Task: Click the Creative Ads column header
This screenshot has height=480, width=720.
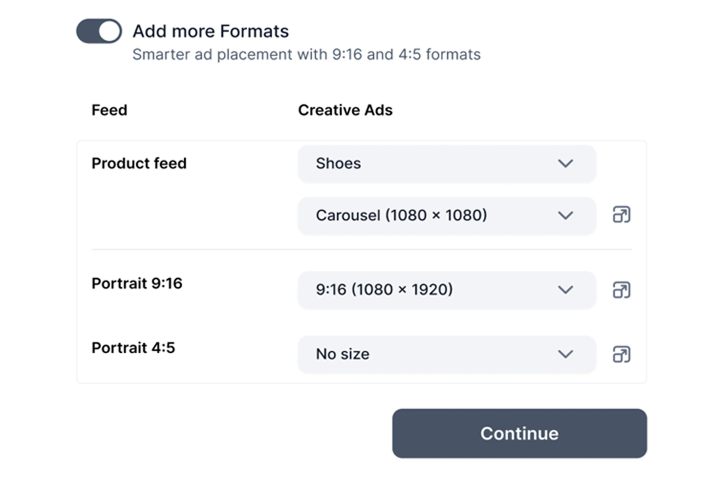Action: click(x=345, y=110)
